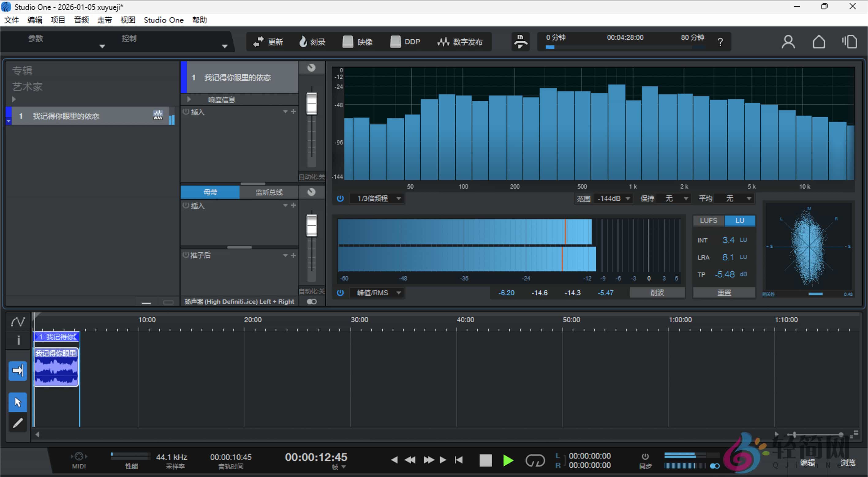
Task: Click the play button in the transport
Action: [x=508, y=460]
